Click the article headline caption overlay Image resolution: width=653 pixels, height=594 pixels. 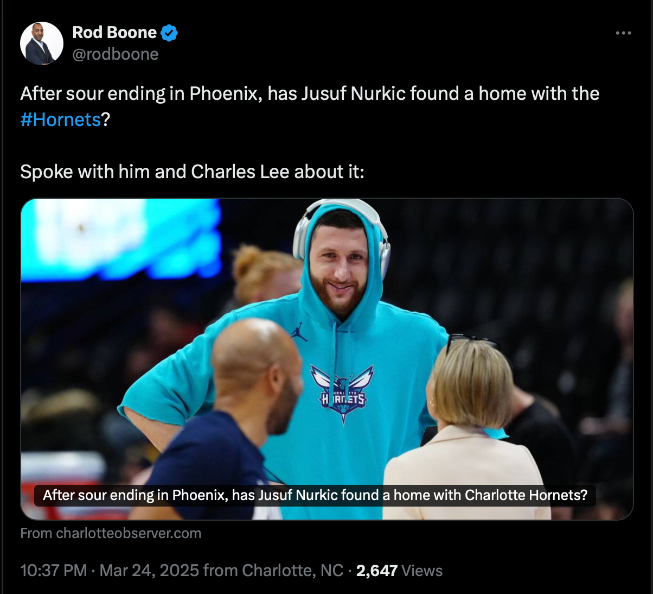(315, 495)
